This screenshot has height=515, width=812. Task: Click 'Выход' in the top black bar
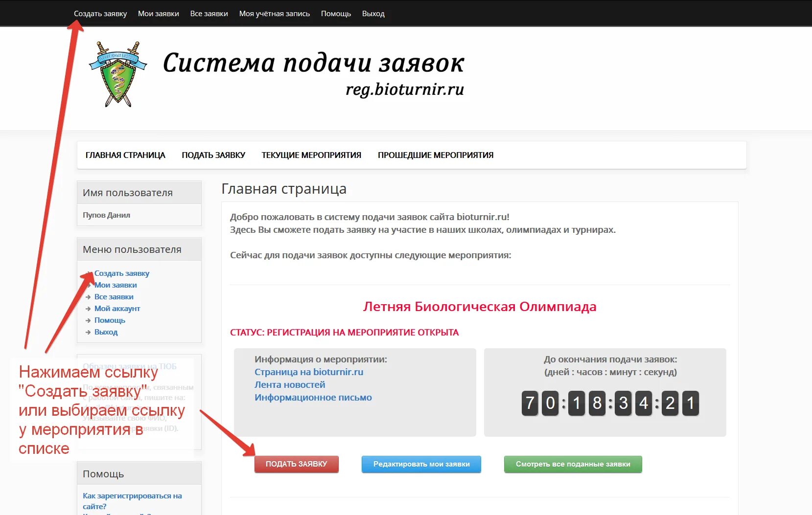373,14
